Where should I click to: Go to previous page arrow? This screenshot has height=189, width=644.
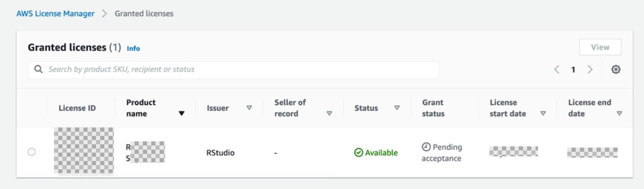tap(557, 70)
